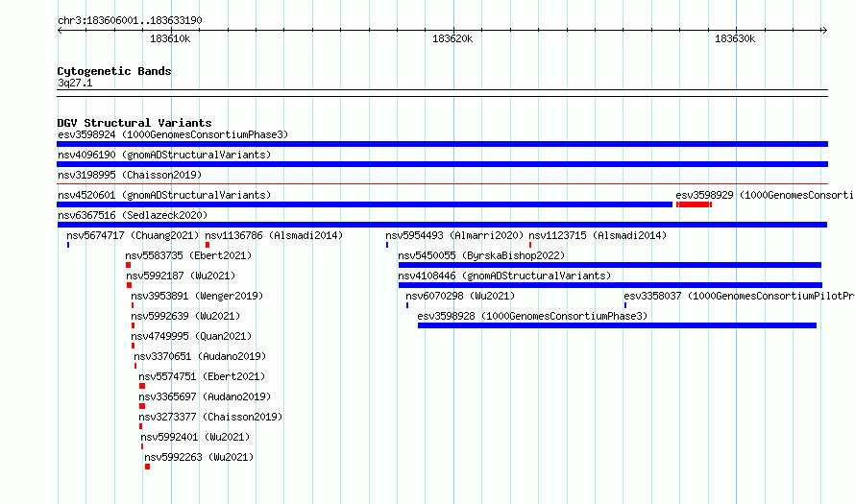The image size is (855, 504).
Task: Click the nsv5954493 Almarri2020 label
Action: click(x=454, y=235)
